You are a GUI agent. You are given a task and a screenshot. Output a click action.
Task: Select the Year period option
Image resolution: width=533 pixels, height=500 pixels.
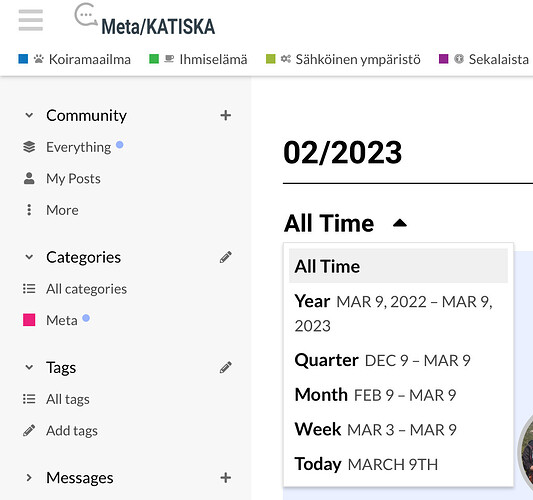click(x=398, y=313)
